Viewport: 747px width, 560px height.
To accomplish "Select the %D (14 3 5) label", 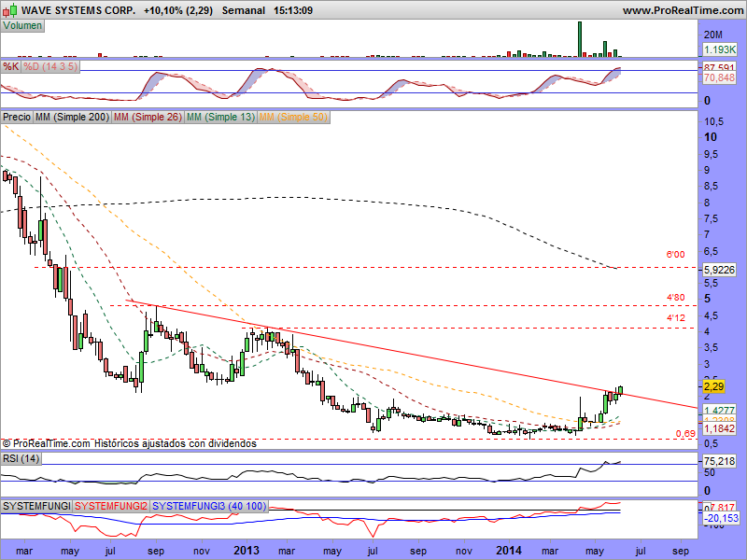I will click(x=50, y=66).
